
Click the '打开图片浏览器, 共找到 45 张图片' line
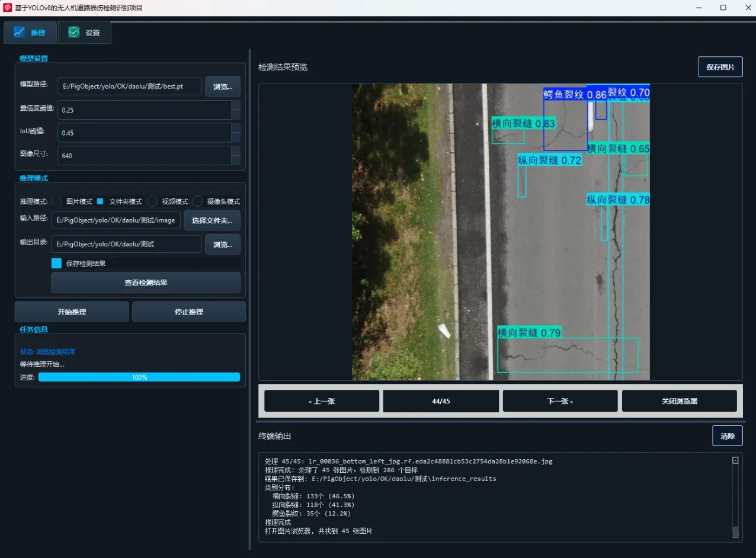[x=318, y=531]
